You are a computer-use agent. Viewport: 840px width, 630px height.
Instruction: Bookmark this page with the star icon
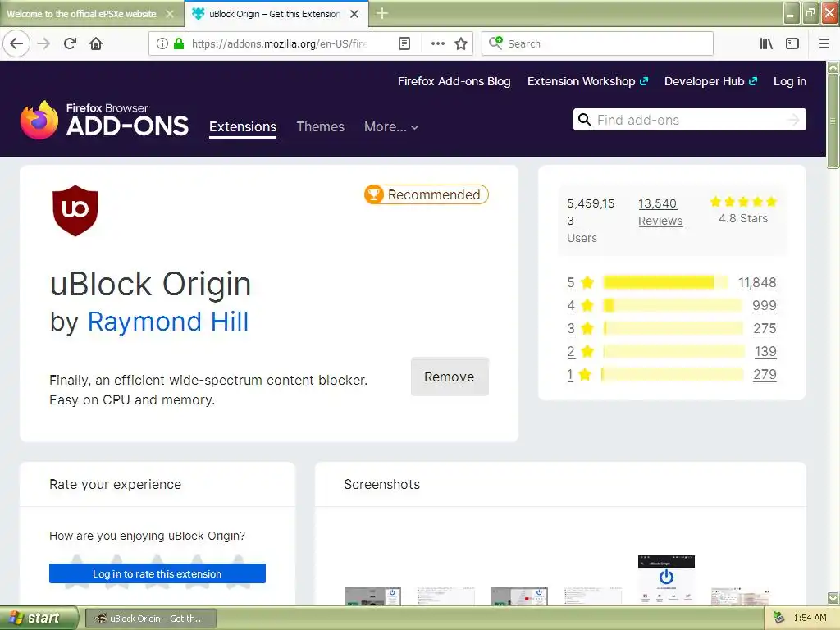point(461,43)
